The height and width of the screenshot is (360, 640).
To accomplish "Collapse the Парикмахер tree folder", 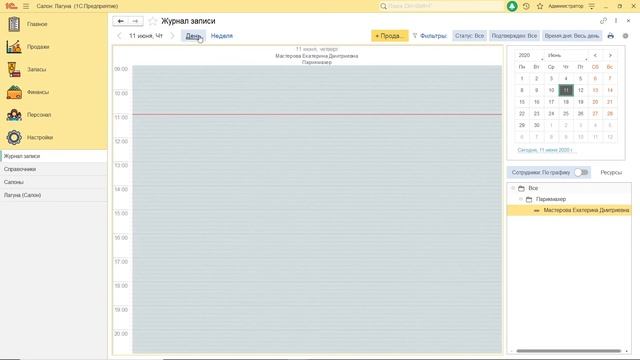I will pyautogui.click(x=521, y=199).
